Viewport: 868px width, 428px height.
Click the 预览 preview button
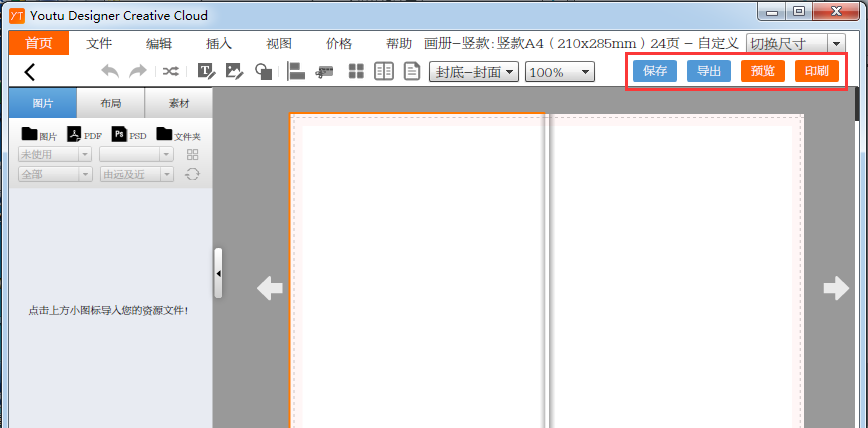point(763,71)
